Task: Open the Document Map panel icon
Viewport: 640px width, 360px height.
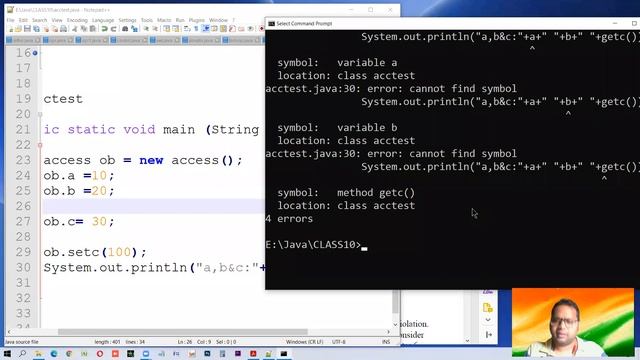Action: 223,29
